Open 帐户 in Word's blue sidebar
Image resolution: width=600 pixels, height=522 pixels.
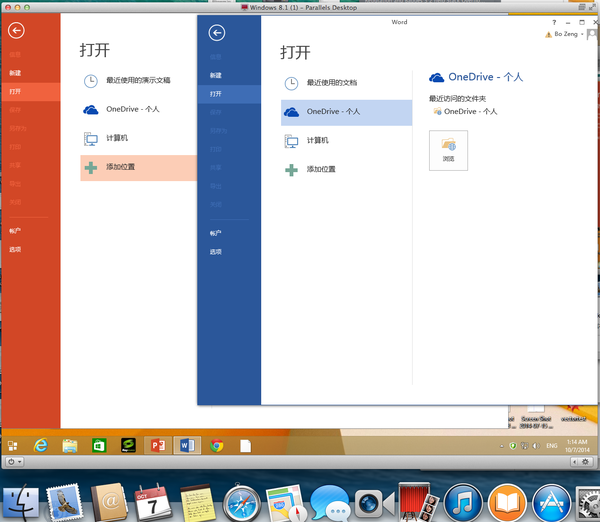[x=215, y=233]
